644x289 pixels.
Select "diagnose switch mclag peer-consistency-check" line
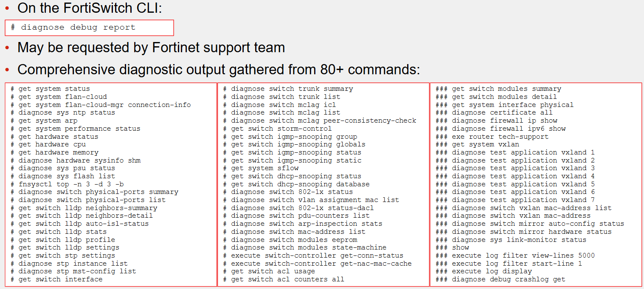320,121
